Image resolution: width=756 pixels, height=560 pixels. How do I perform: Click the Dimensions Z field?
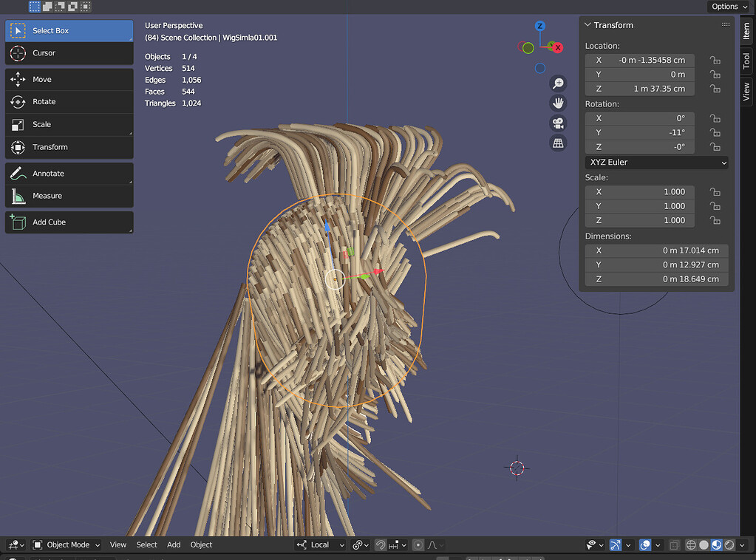(x=656, y=279)
